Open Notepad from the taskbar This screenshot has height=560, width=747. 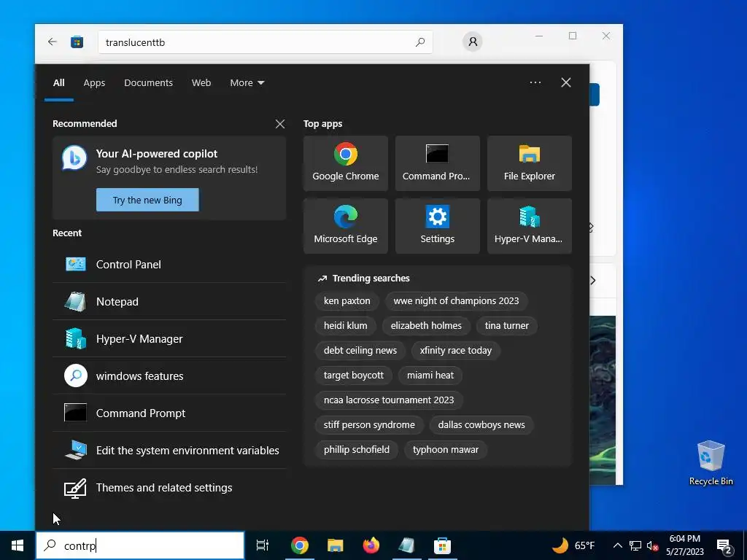[406, 545]
